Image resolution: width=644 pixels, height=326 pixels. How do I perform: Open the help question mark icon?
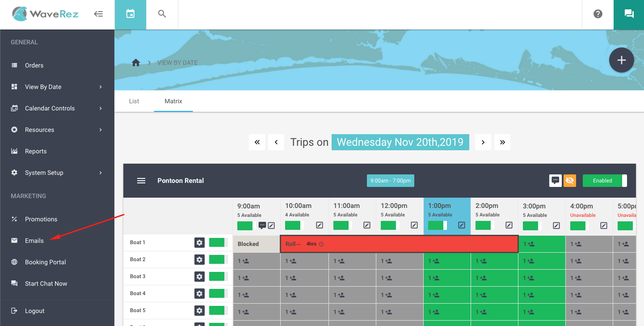tap(598, 14)
